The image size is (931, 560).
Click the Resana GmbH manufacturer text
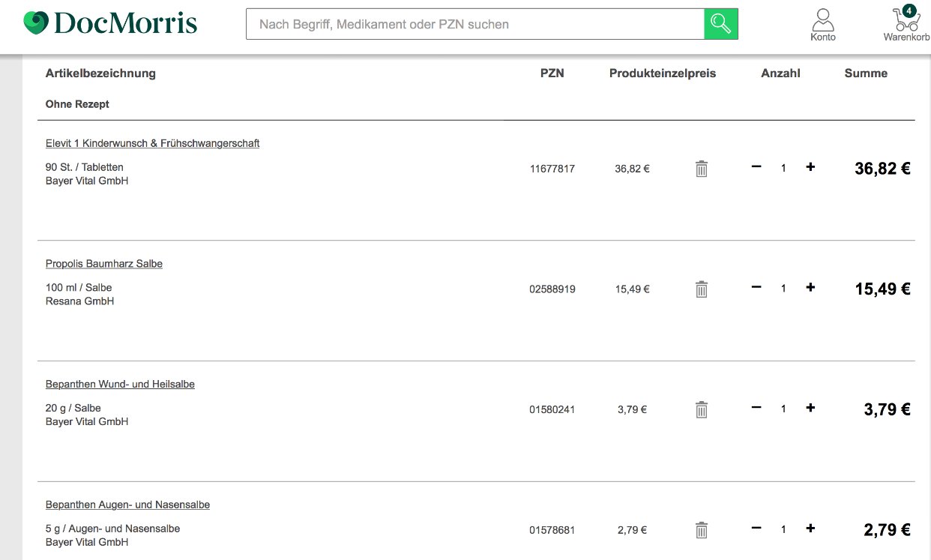tap(80, 301)
